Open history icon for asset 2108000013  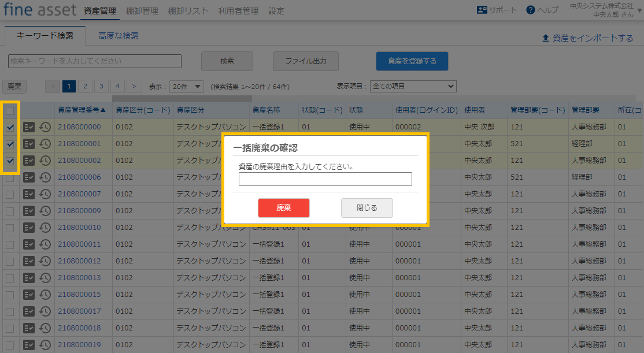click(x=45, y=278)
